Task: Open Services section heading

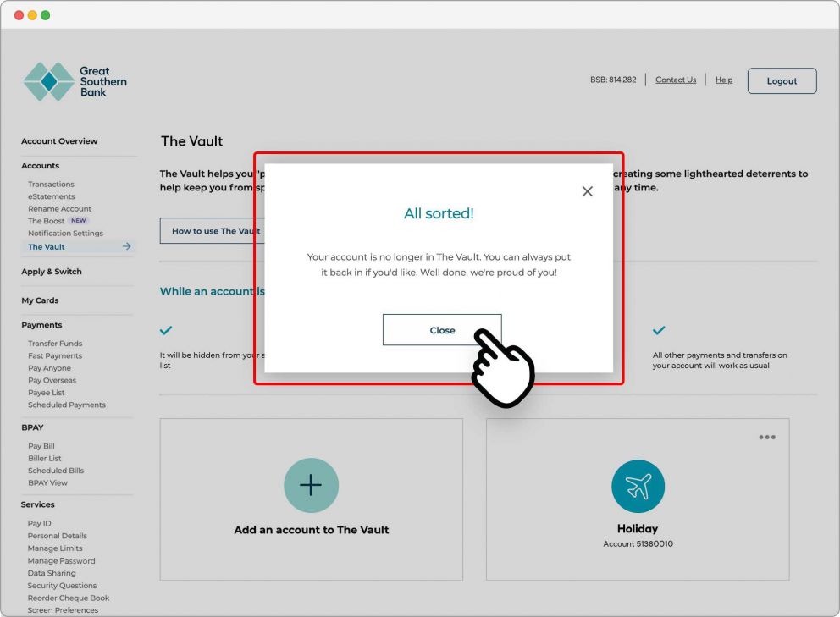Action: (x=37, y=504)
